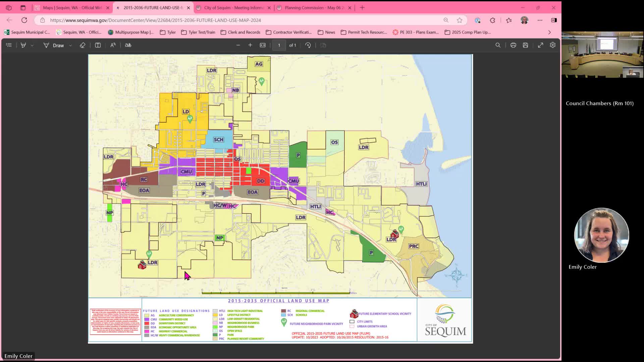The width and height of the screenshot is (644, 362).
Task: Expand the bookmarks bar overflow chevron
Action: tap(549, 32)
